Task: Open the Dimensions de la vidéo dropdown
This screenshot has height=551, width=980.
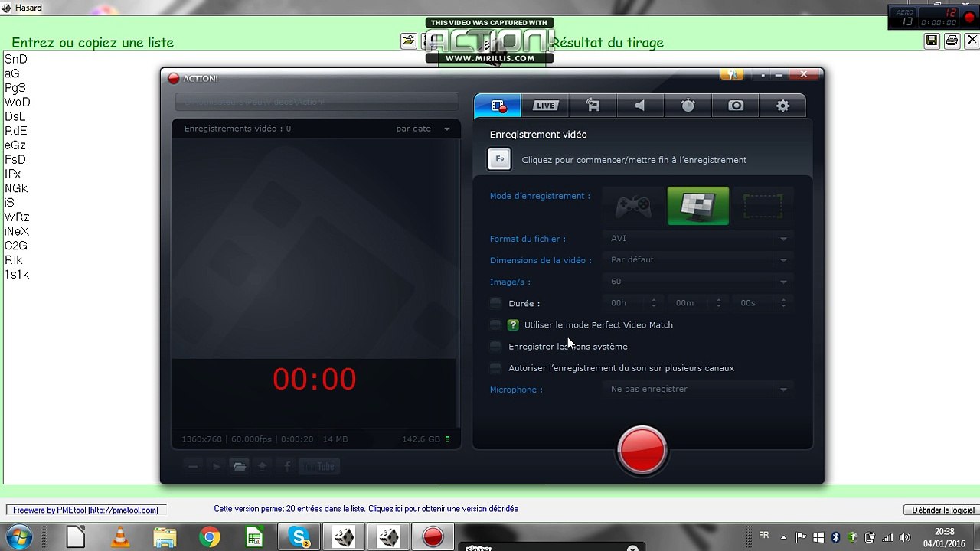Action: point(698,260)
